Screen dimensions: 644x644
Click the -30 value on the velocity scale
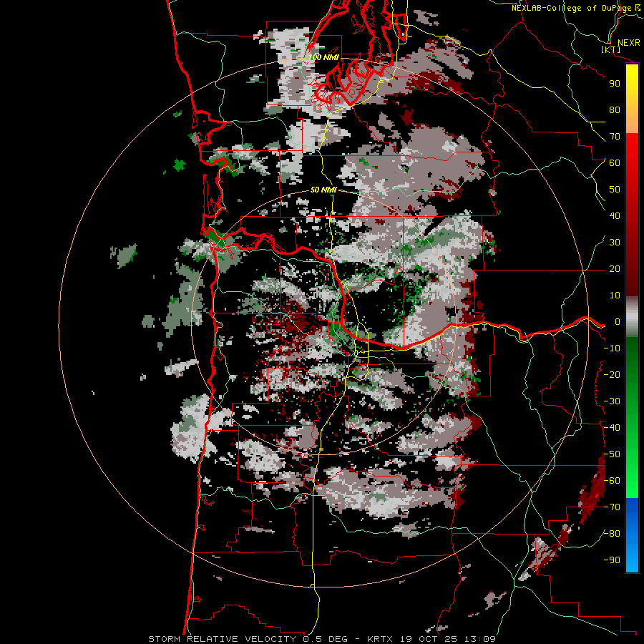coord(612,401)
